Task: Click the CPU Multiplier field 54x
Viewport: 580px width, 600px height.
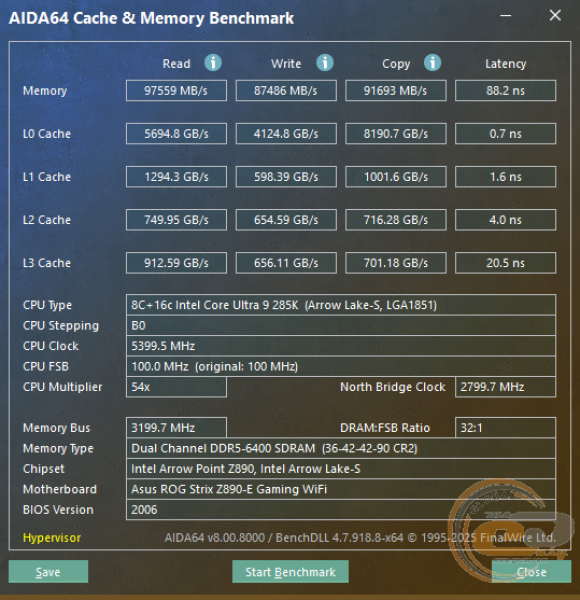Action: pyautogui.click(x=176, y=387)
